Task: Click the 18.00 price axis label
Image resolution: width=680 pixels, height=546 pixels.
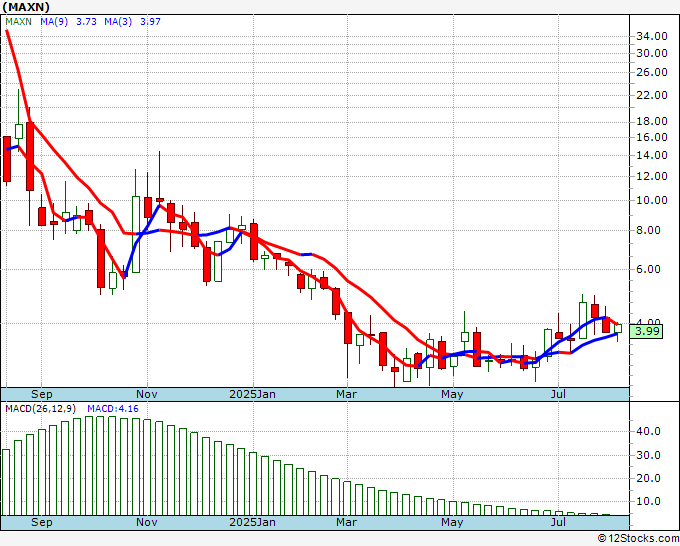Action: click(x=651, y=121)
